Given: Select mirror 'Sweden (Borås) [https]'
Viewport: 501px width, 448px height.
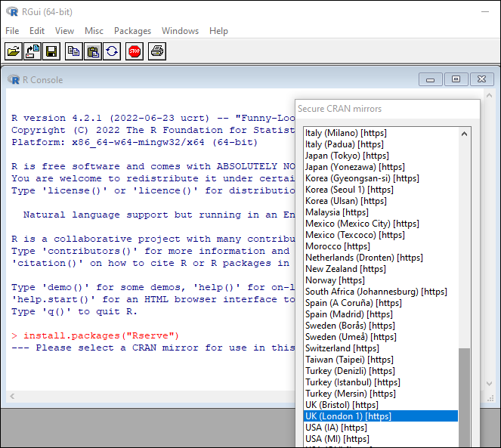Looking at the screenshot, I should 381,326.
